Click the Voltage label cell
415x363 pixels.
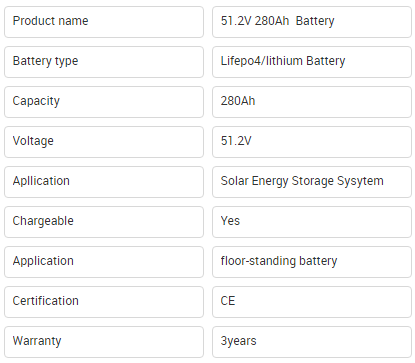(104, 142)
